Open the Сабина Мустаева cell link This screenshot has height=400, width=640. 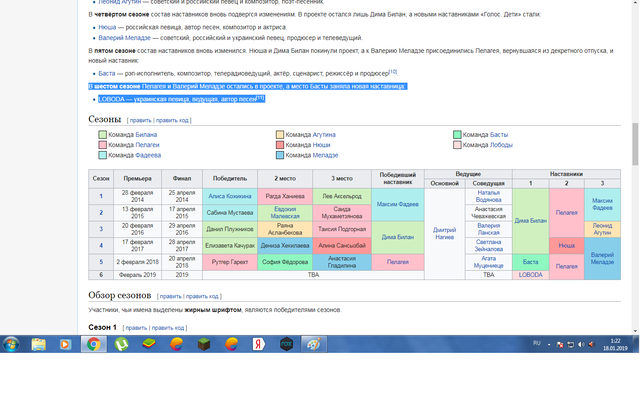pyautogui.click(x=230, y=213)
